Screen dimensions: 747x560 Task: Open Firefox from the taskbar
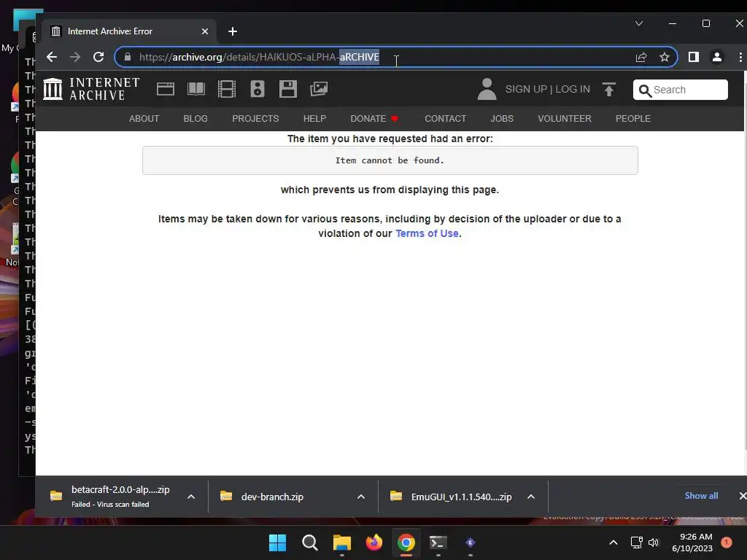(x=374, y=542)
